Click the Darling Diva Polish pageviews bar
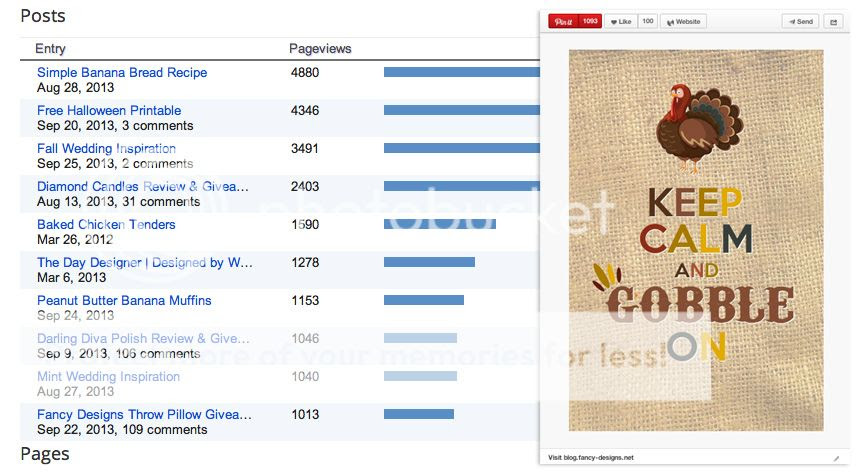 point(420,338)
